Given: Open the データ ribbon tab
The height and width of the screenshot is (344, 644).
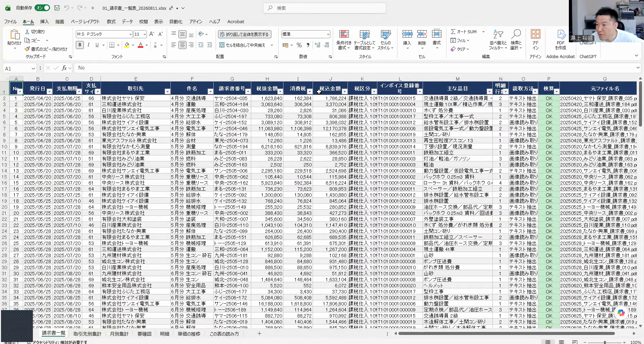Looking at the screenshot, I should 127,21.
